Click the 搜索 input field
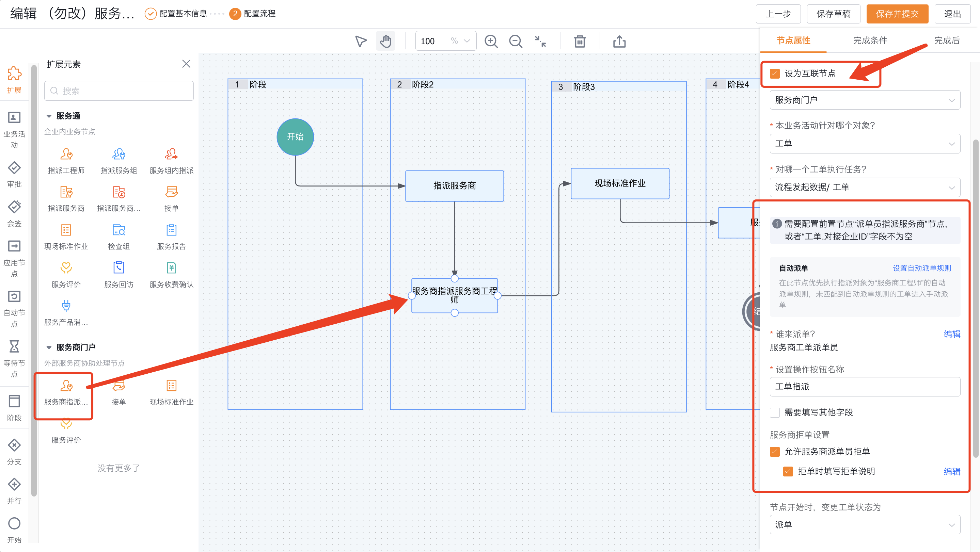 (x=119, y=91)
